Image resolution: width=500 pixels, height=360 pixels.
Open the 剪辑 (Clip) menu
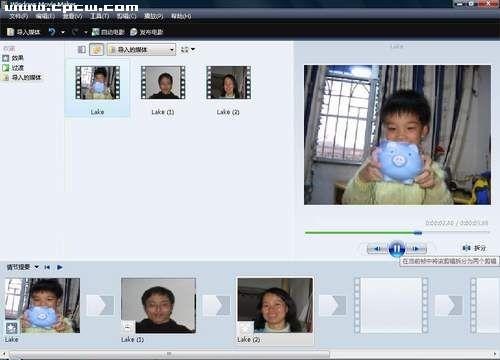click(x=126, y=16)
